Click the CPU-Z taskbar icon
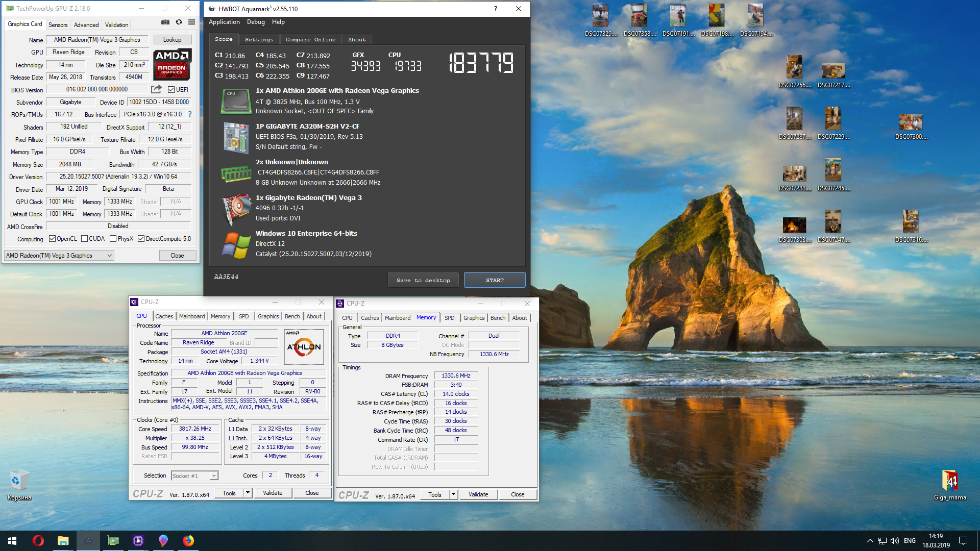980x551 pixels. point(138,541)
